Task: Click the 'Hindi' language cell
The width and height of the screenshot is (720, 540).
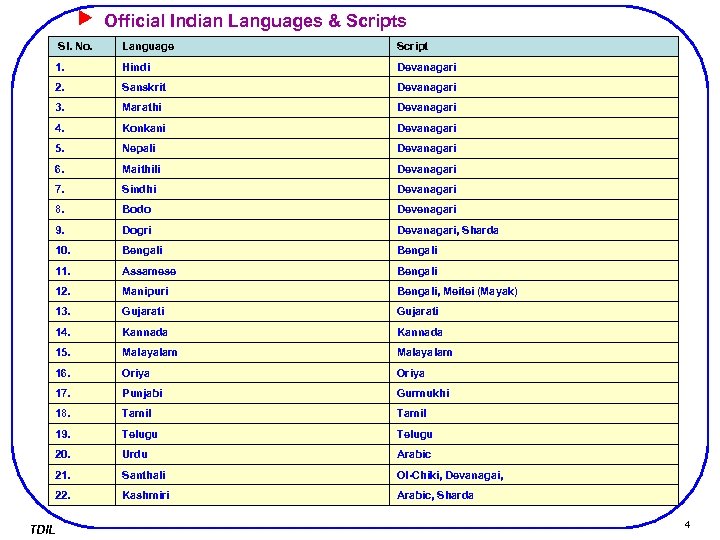Action: click(x=253, y=67)
